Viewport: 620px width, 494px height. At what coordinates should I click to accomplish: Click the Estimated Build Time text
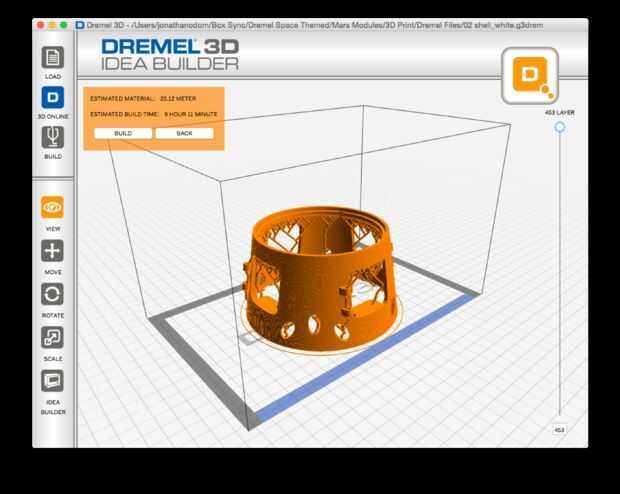[x=154, y=114]
